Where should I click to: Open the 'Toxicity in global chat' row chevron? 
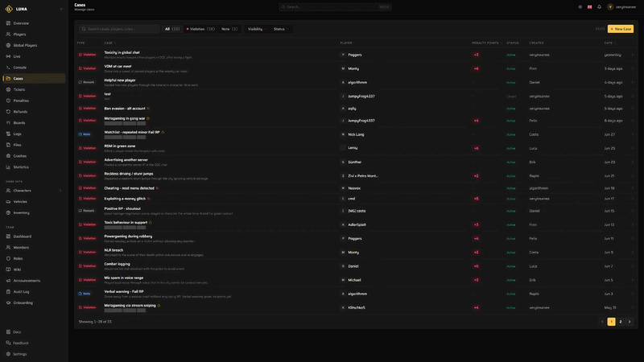click(x=633, y=55)
